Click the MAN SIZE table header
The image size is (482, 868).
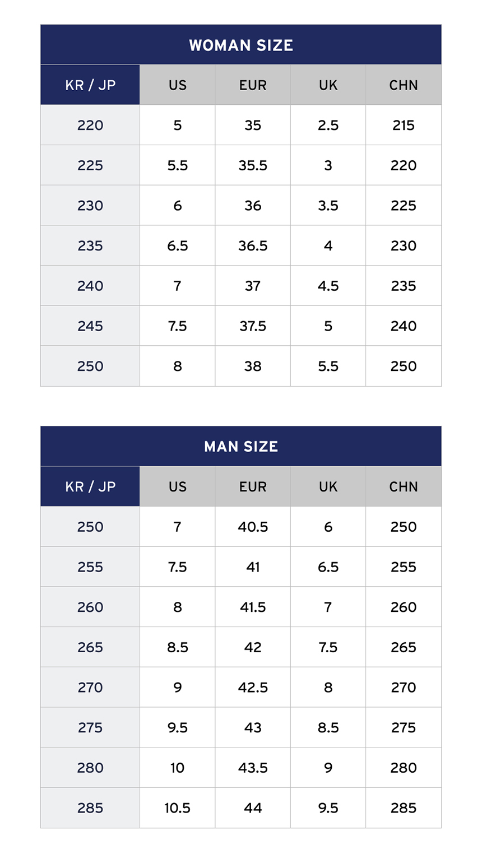coord(241,446)
